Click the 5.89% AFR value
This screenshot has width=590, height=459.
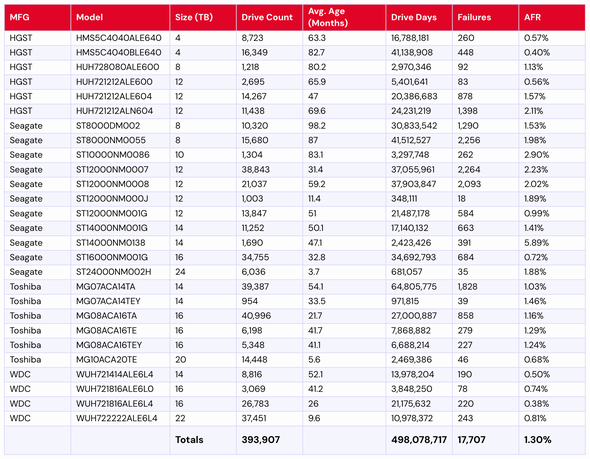coord(552,243)
